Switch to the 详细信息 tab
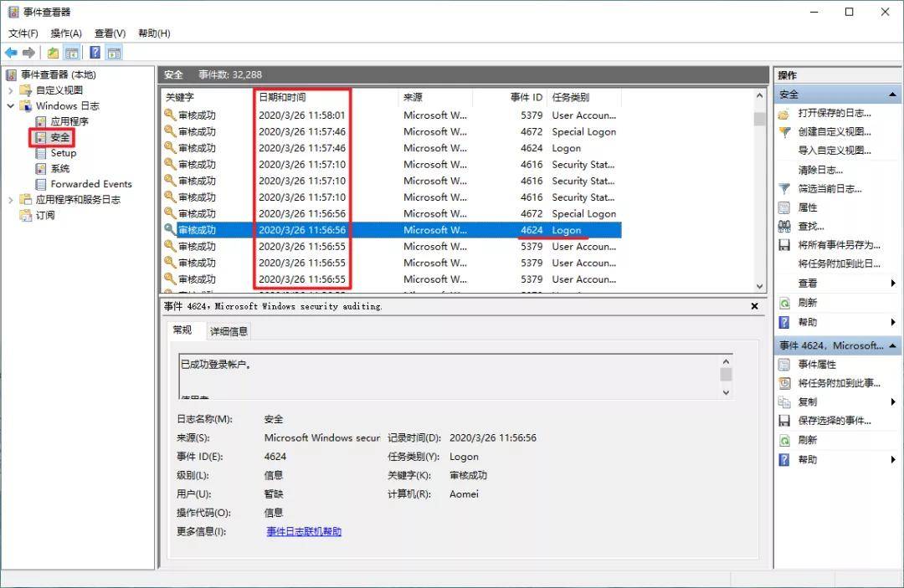This screenshot has width=904, height=588. [229, 331]
